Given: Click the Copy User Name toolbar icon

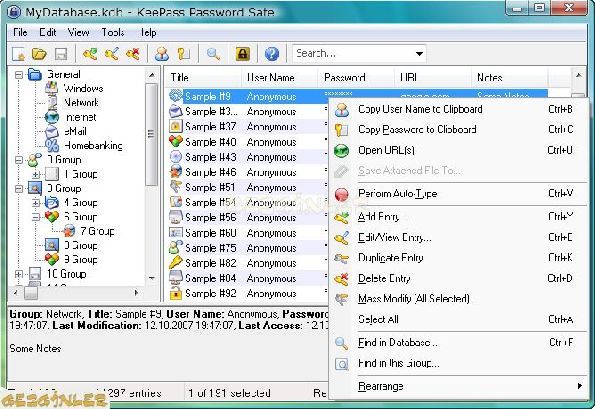Looking at the screenshot, I should 162,54.
